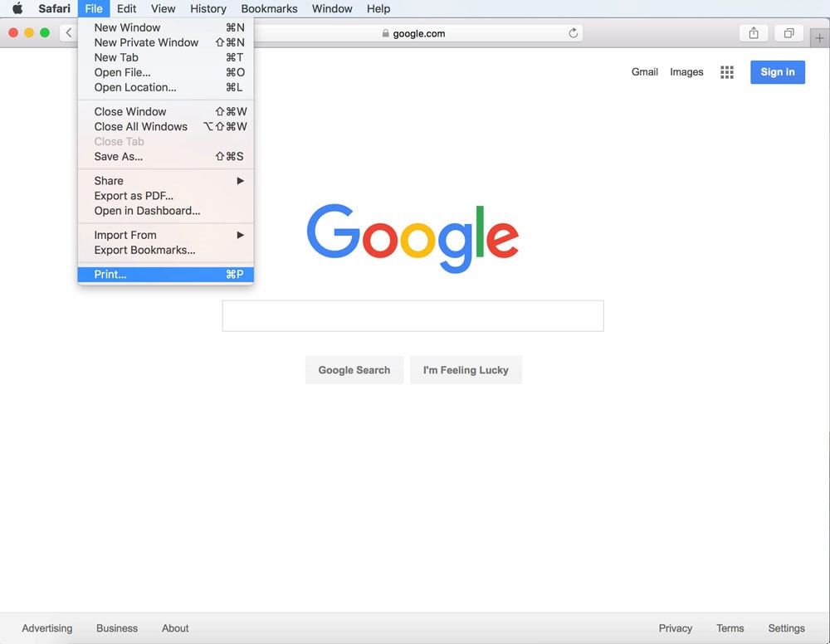Open the Apple menu
Screen dimensions: 830x644
tap(17, 8)
